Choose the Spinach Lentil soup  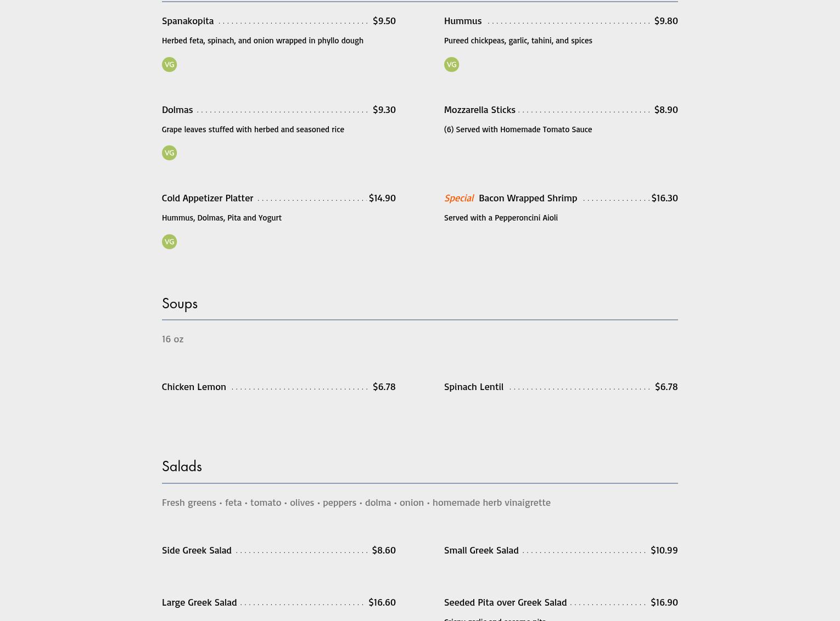(x=473, y=387)
